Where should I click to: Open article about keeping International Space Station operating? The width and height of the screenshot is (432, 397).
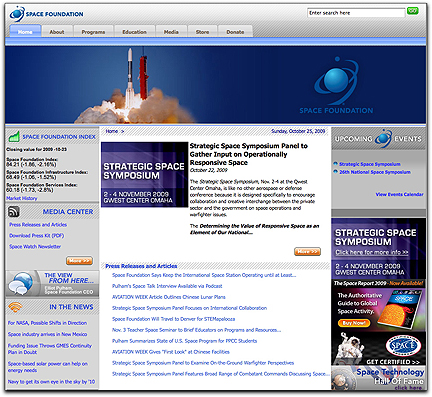click(204, 275)
